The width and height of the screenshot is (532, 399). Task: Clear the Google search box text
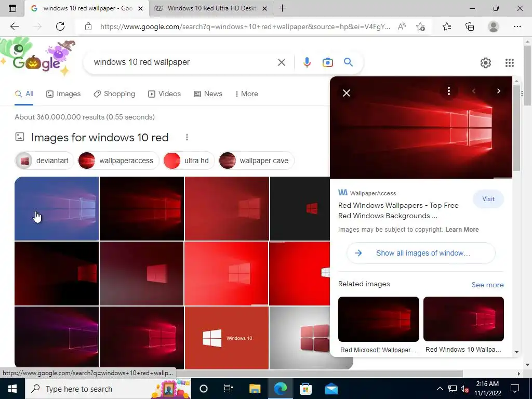281,62
